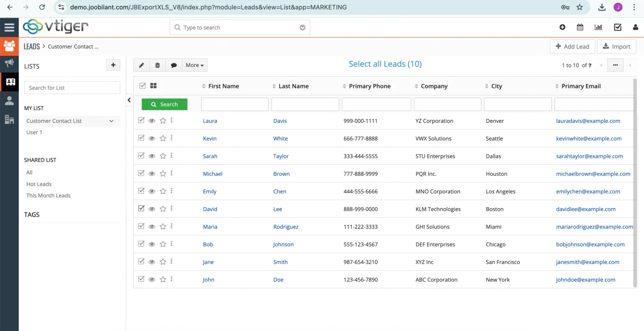Uncheck the select-all checkbox in table header
This screenshot has height=331, width=644.
pos(142,85)
